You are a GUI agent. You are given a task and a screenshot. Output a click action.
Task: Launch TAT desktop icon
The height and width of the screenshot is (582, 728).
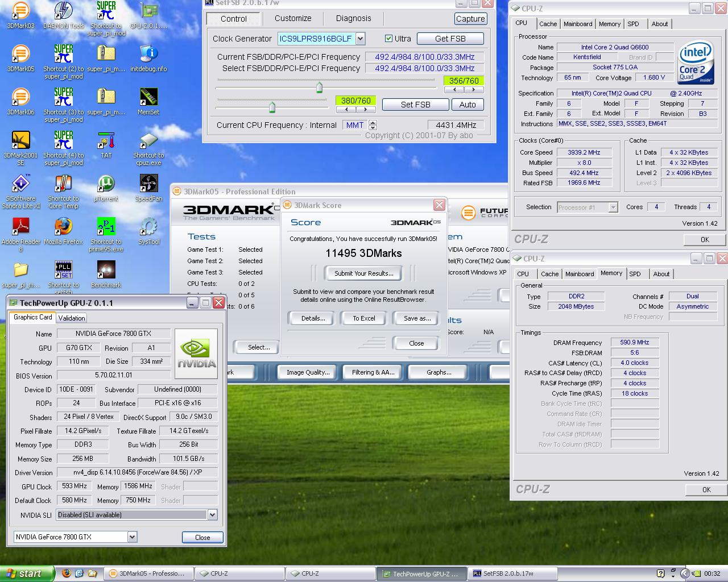106,145
